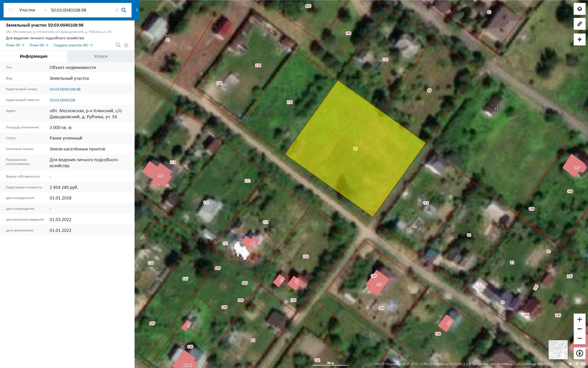The height and width of the screenshot is (368, 588).
Task: Expand the Участки object type dropdown
Action: (x=33, y=10)
